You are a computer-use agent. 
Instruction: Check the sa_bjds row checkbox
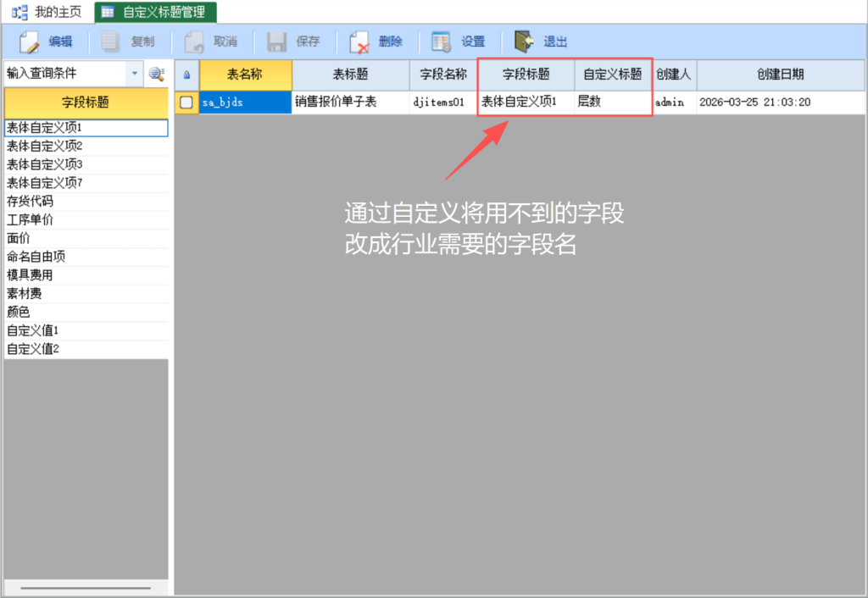(x=186, y=102)
